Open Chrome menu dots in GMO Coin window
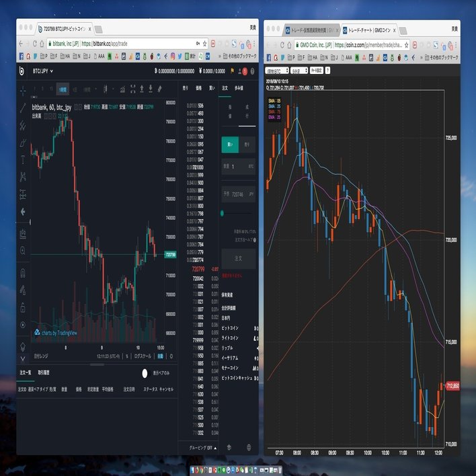The width and height of the screenshot is (476, 476). 456,45
